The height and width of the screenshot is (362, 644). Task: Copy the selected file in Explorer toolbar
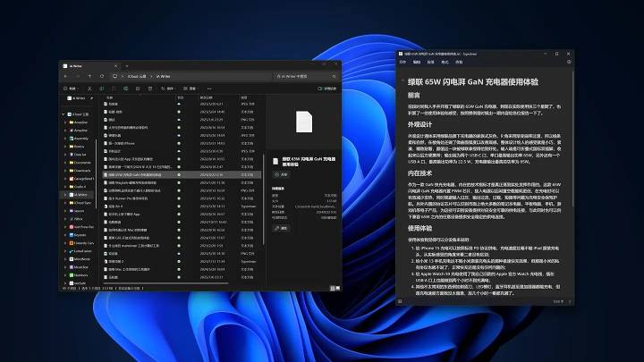(x=101, y=88)
